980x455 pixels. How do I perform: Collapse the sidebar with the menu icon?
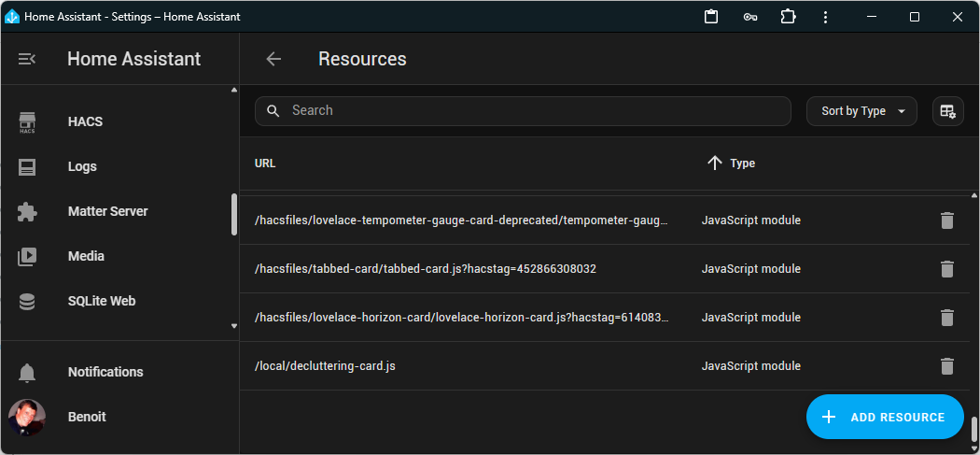tap(27, 59)
